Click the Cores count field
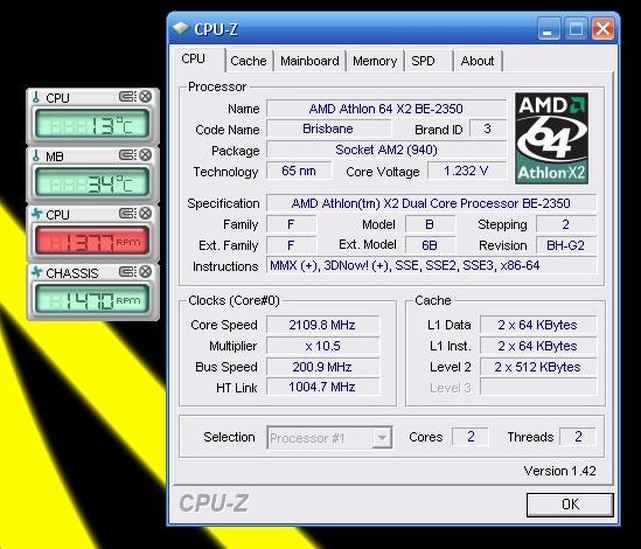This screenshot has width=641, height=549. [x=470, y=437]
